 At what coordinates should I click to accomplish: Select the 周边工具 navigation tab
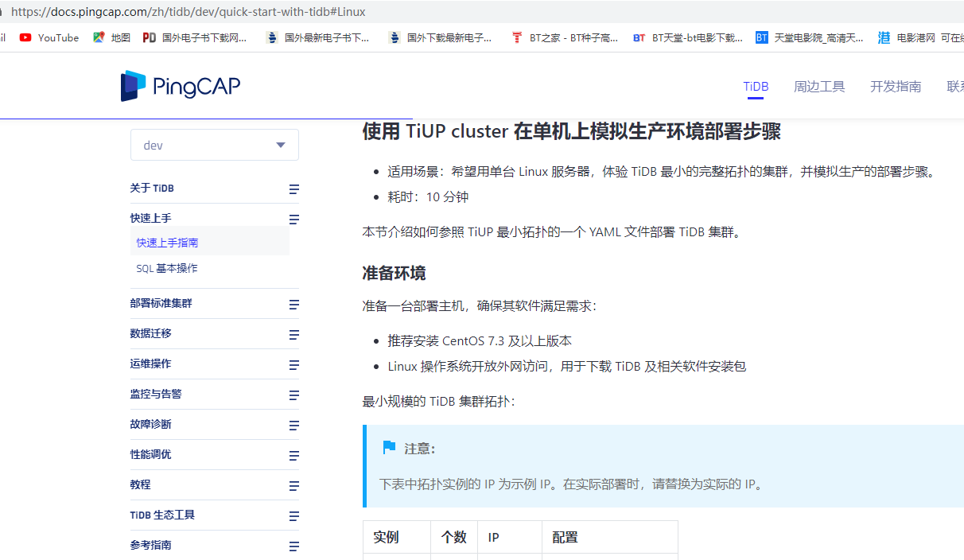[819, 87]
